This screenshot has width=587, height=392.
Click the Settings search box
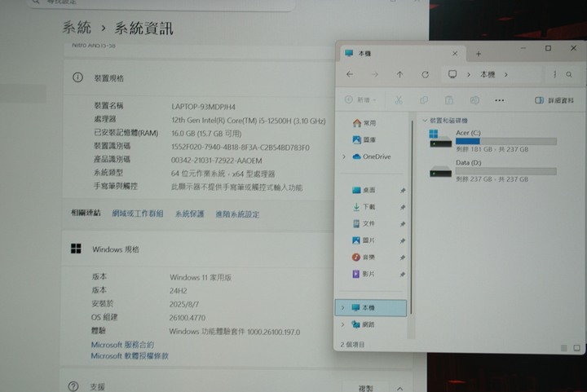(161, 3)
